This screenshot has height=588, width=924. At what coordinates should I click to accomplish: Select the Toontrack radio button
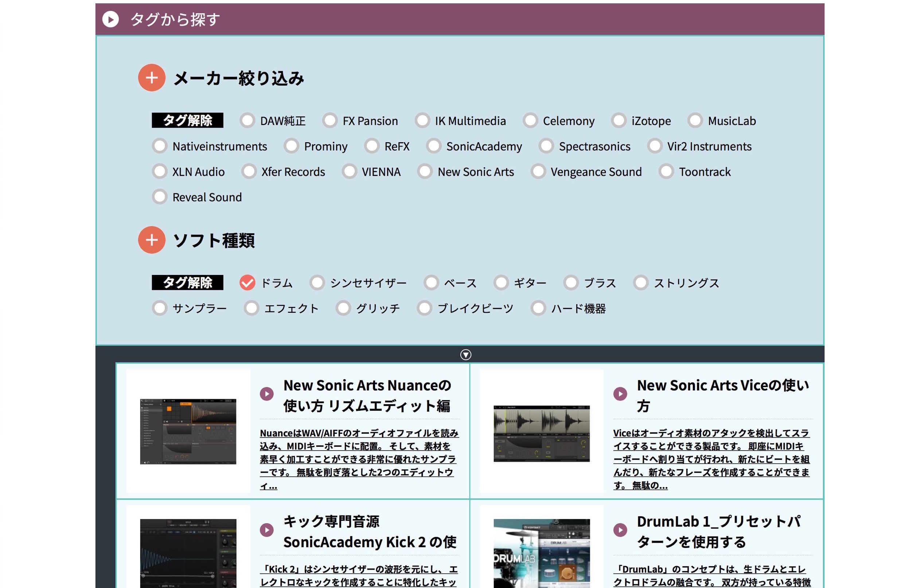tap(666, 171)
